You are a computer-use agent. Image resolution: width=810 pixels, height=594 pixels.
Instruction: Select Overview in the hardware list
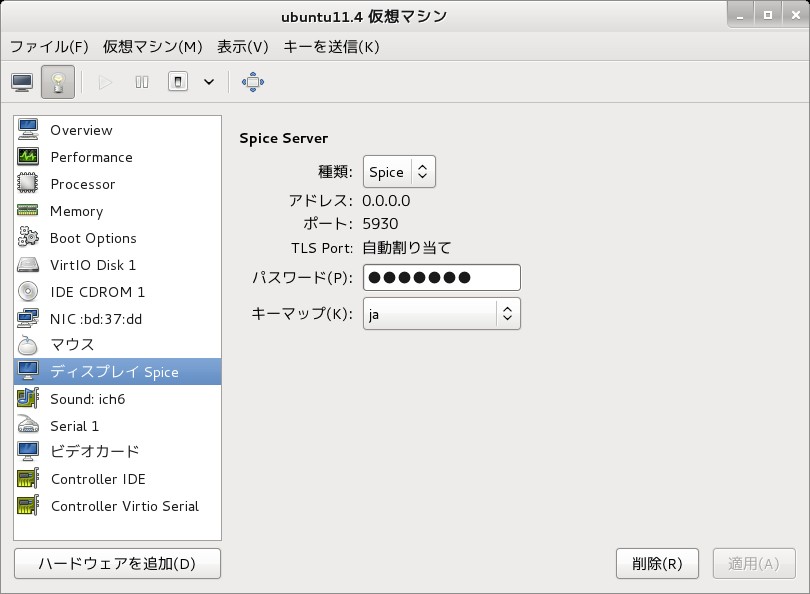pos(118,130)
